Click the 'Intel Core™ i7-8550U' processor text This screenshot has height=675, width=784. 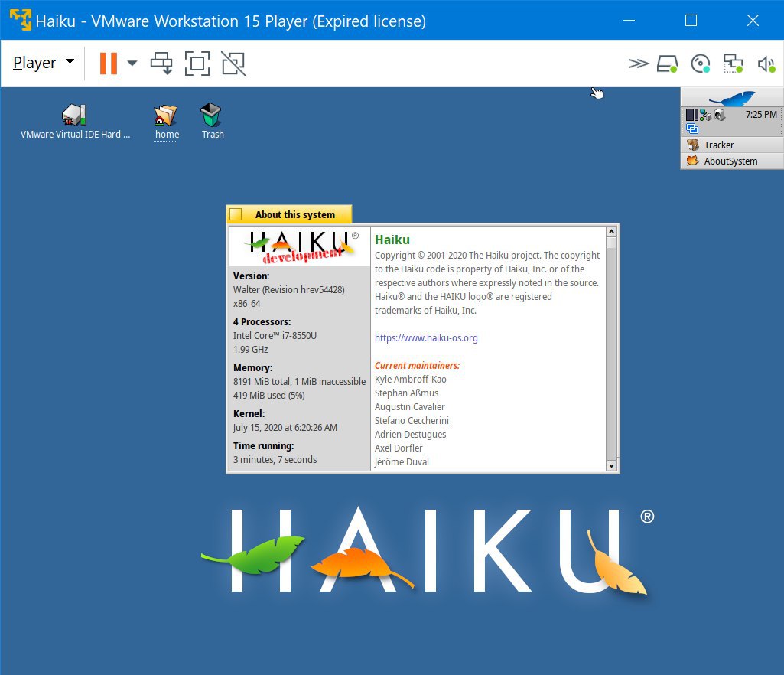(x=275, y=336)
